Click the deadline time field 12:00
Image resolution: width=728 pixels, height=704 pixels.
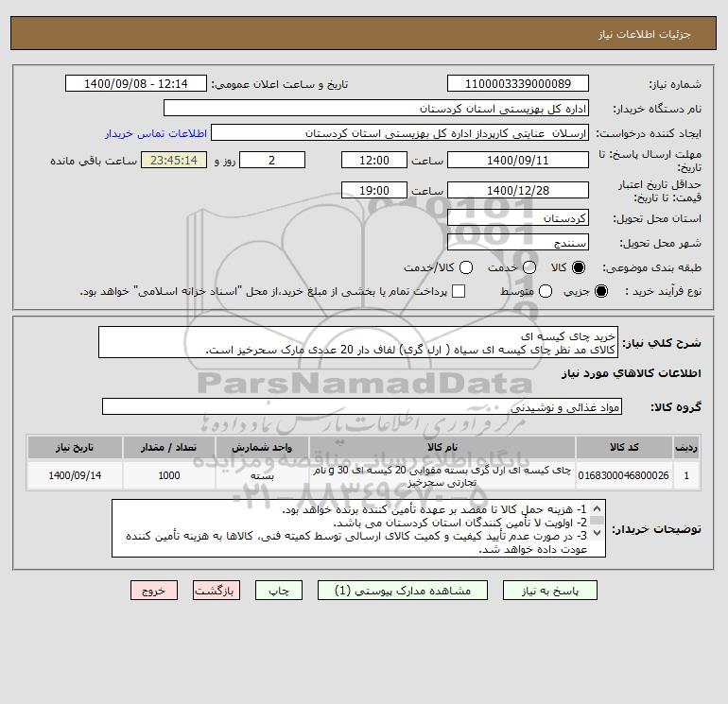click(374, 160)
